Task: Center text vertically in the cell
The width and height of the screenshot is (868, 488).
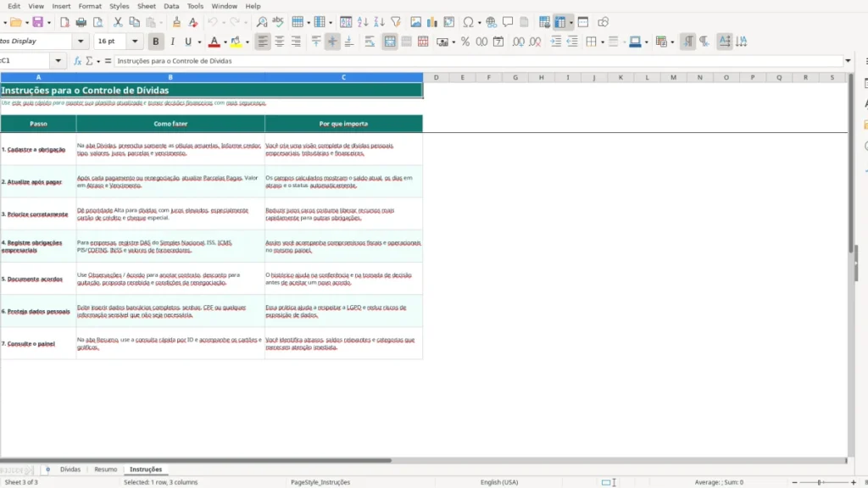Action: (x=332, y=42)
